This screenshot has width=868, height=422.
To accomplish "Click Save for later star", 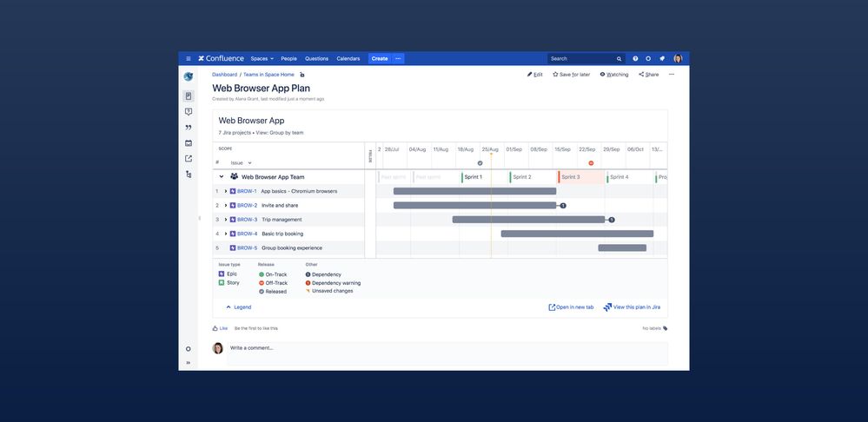I will (x=572, y=75).
